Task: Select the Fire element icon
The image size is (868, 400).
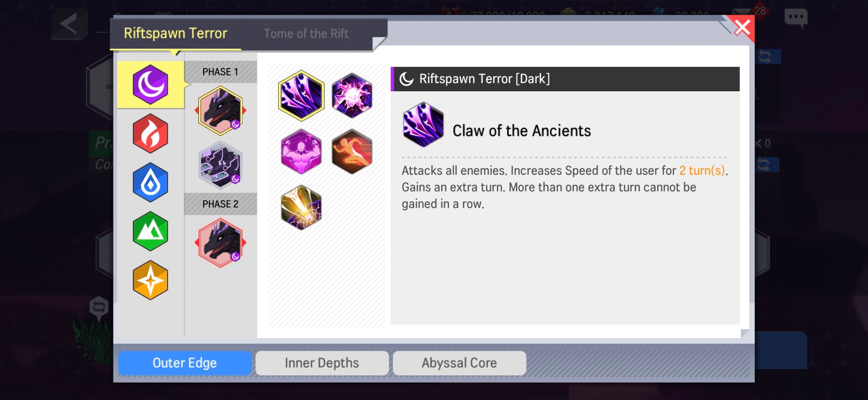Action: 150,133
